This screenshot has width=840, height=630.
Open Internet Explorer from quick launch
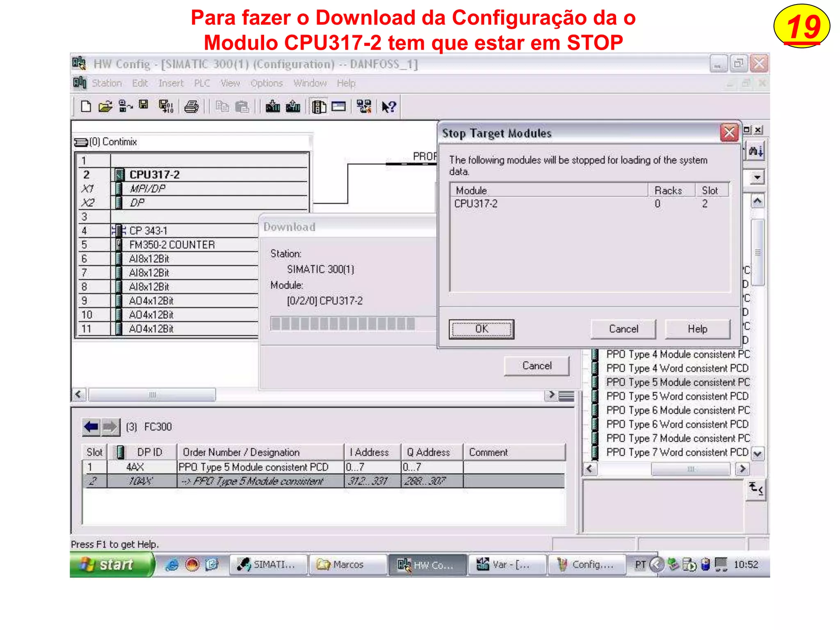point(172,565)
